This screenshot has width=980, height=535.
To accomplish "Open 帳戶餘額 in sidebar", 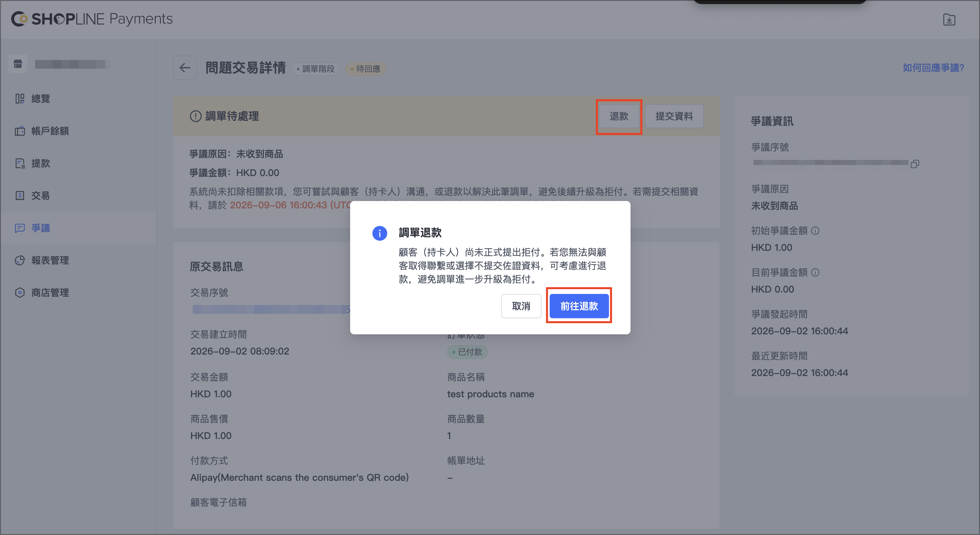I will coord(78,131).
